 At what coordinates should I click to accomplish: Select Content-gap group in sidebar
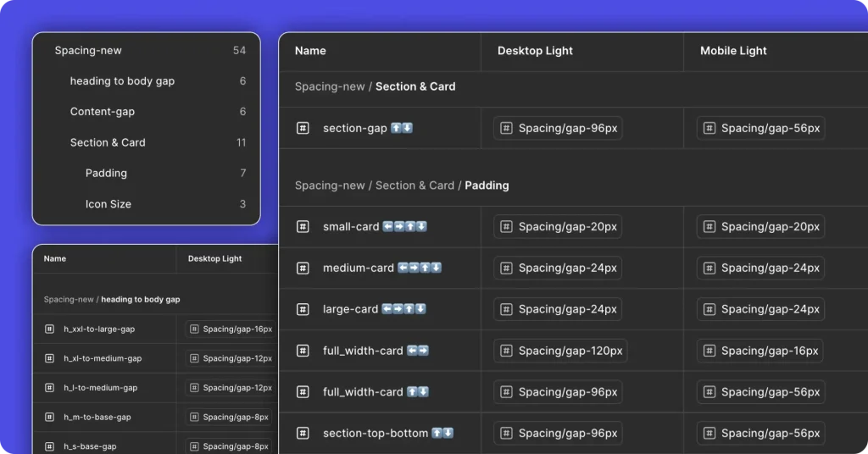[x=146, y=112]
